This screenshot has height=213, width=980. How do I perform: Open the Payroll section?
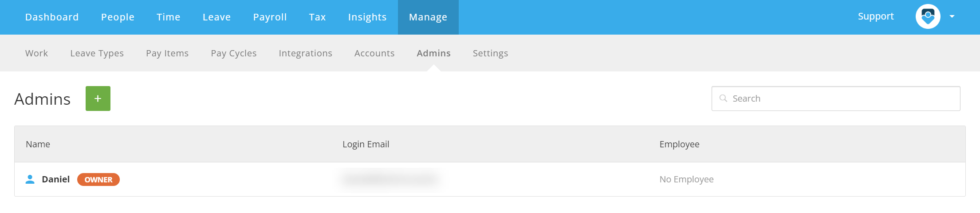270,17
